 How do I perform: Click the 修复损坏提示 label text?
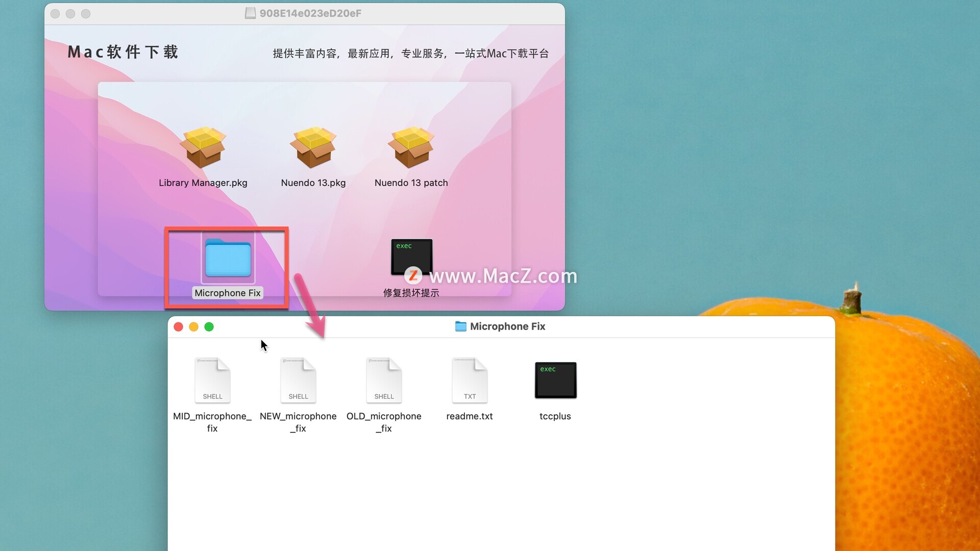pyautogui.click(x=411, y=293)
